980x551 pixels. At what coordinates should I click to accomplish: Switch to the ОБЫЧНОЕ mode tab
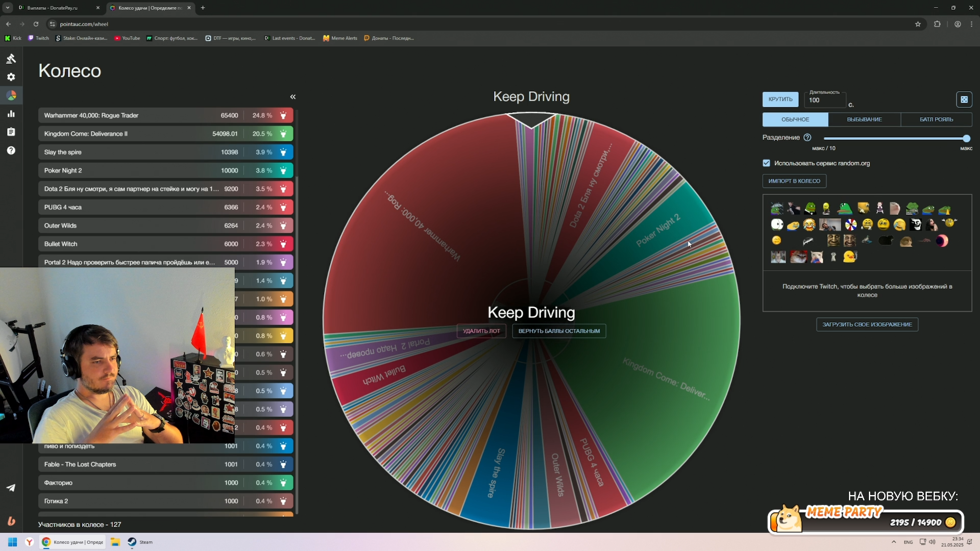tap(795, 119)
